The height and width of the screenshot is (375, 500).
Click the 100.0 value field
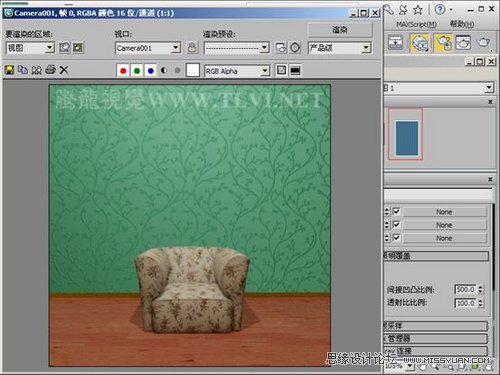465,303
